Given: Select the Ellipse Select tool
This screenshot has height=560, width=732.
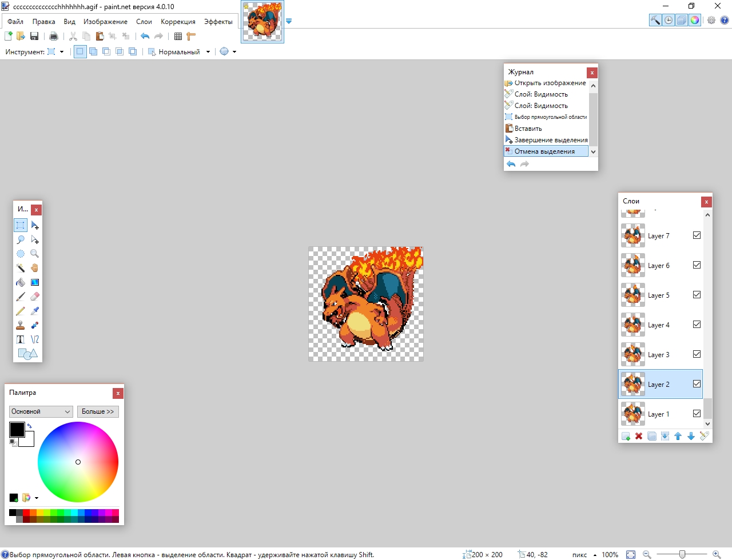Looking at the screenshot, I should [21, 254].
